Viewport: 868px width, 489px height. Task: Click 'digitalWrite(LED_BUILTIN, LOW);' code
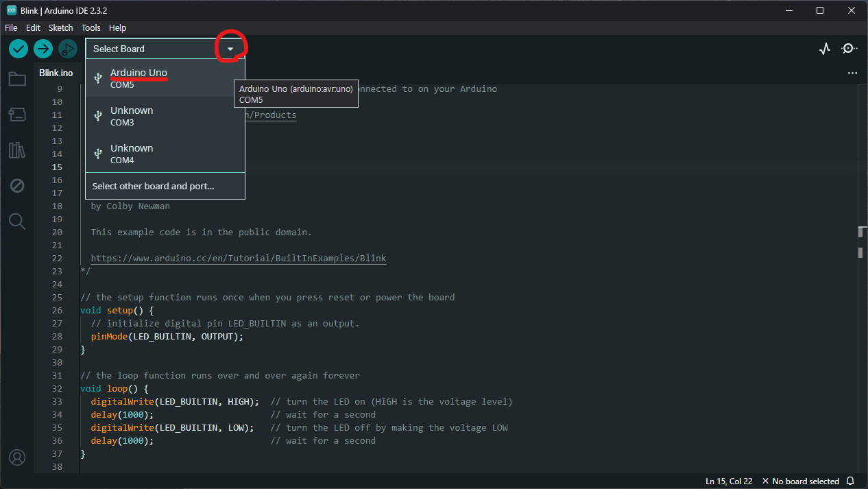pyautogui.click(x=173, y=427)
